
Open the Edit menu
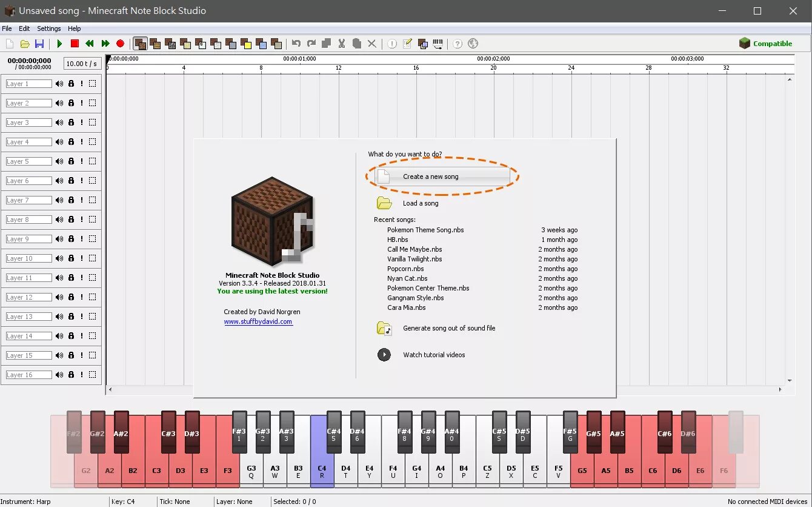point(24,29)
